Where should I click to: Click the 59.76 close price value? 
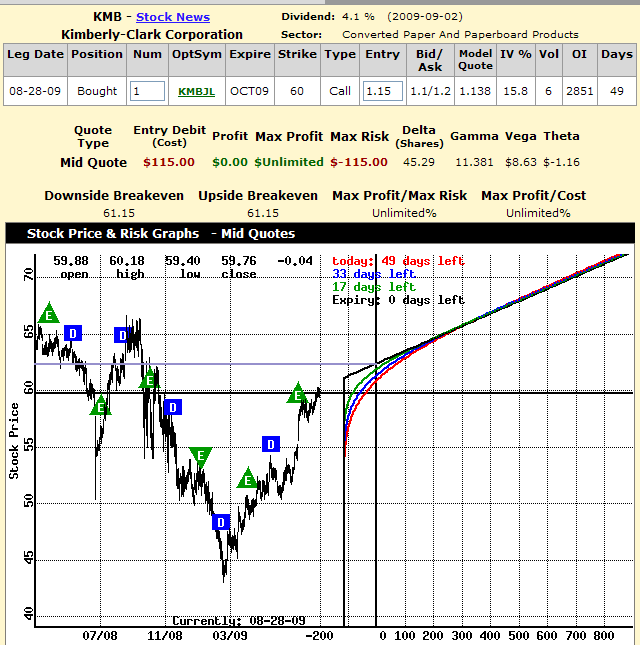click(x=239, y=261)
